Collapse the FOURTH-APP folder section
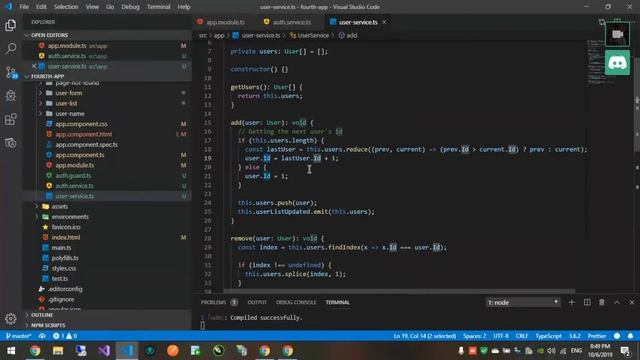Viewport: 640px width, 360px height. pyautogui.click(x=107, y=76)
